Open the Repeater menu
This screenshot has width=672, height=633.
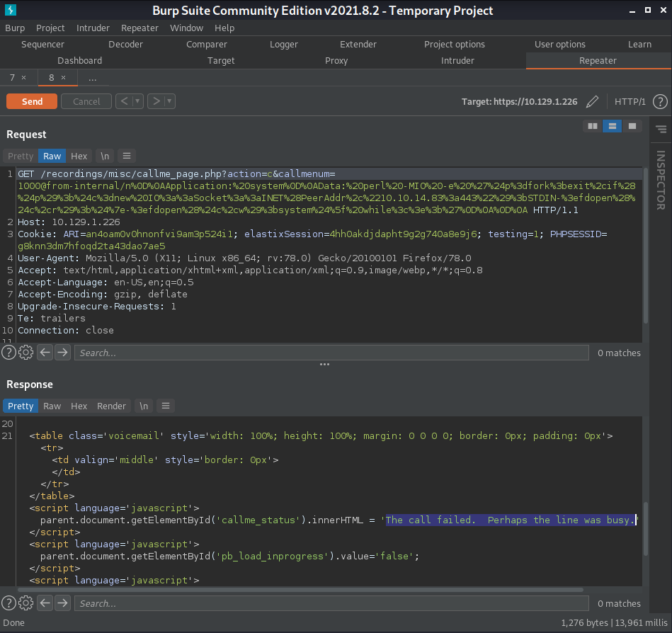click(139, 28)
